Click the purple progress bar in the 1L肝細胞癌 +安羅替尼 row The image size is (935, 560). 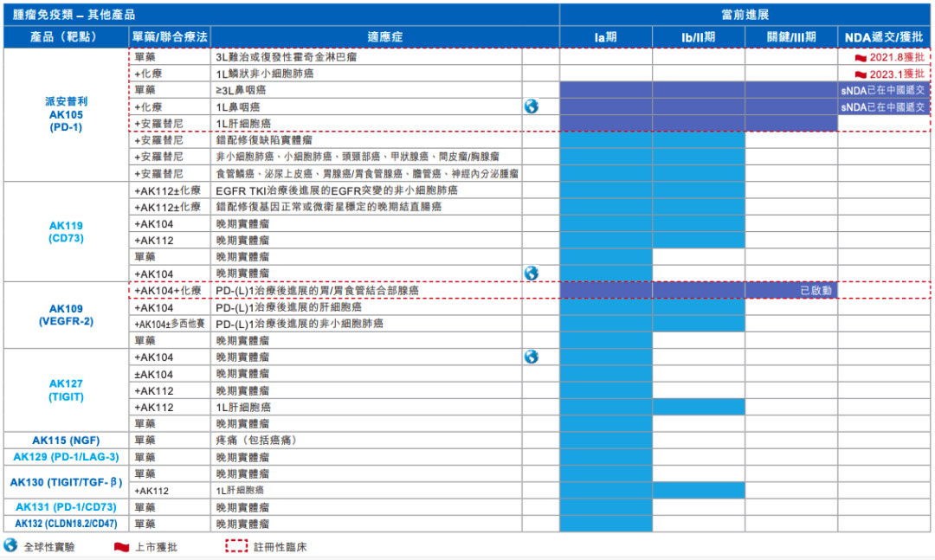pos(698,124)
